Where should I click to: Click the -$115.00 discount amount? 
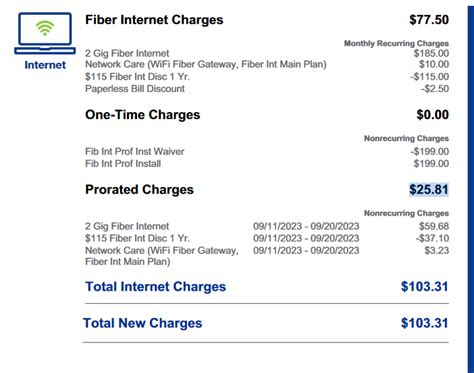coord(430,77)
